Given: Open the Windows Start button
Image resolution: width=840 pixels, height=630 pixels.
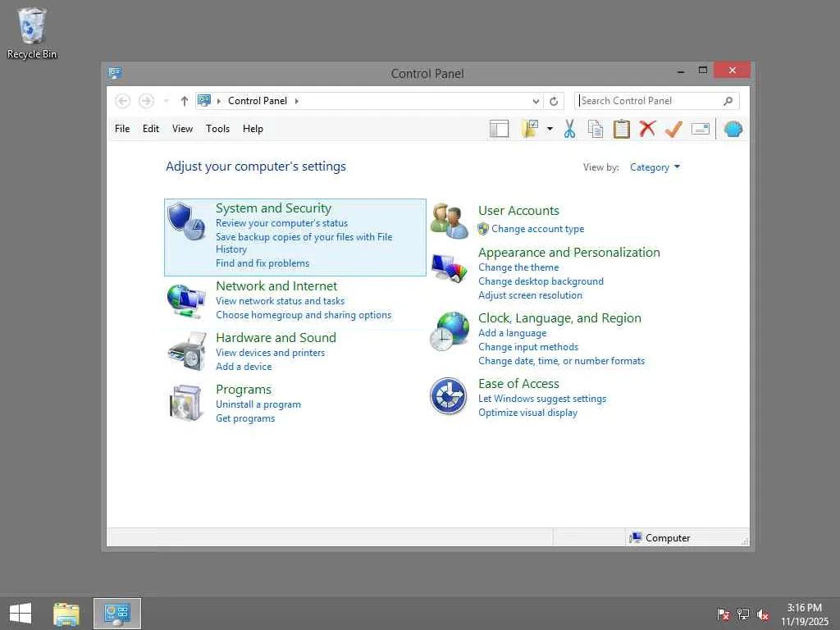Looking at the screenshot, I should 21,614.
